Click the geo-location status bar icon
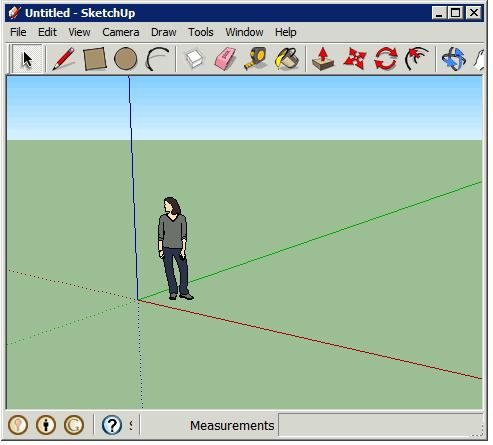Viewport: 493px width, 445px height. click(x=18, y=425)
